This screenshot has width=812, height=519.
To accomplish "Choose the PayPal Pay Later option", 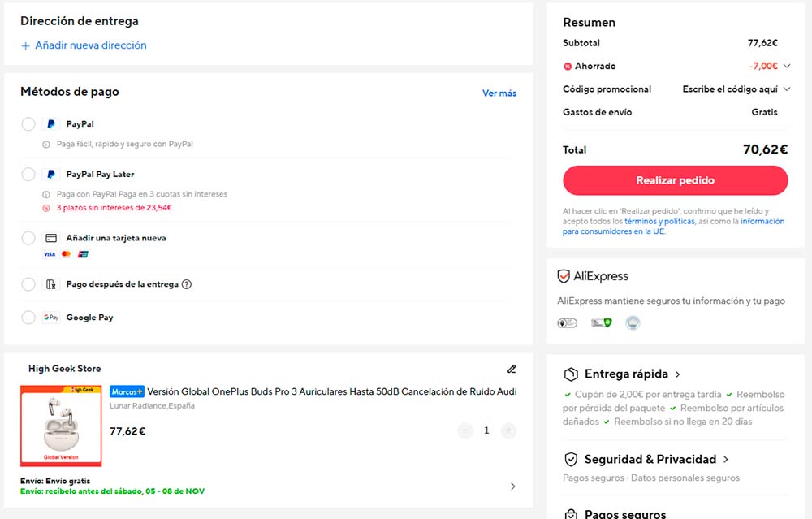I will (28, 174).
